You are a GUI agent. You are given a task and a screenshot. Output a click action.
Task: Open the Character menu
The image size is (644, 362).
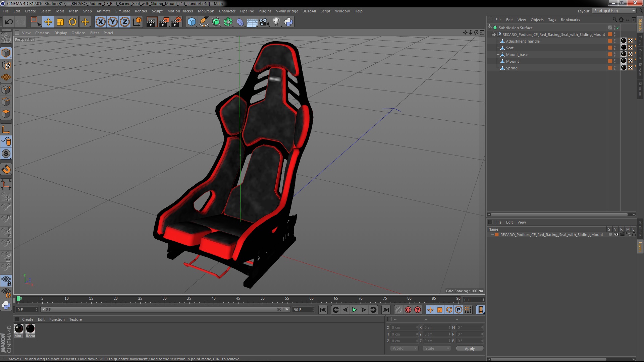point(227,11)
